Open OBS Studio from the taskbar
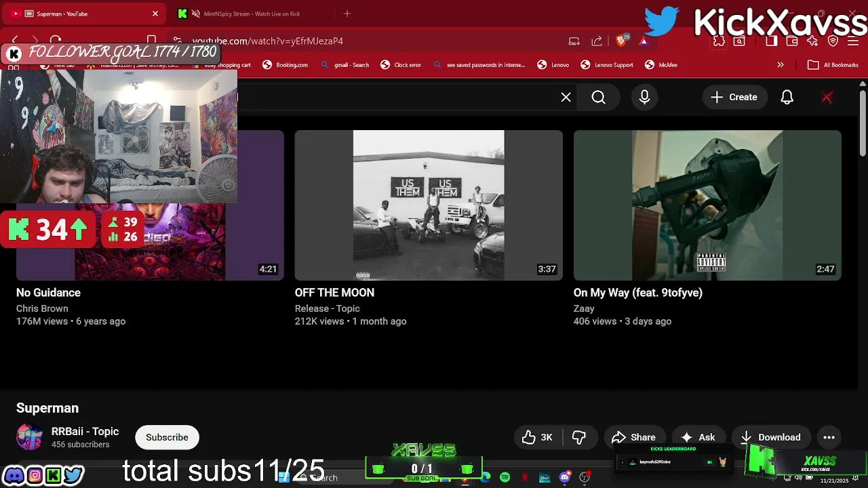This screenshot has height=488, width=868. (x=585, y=478)
